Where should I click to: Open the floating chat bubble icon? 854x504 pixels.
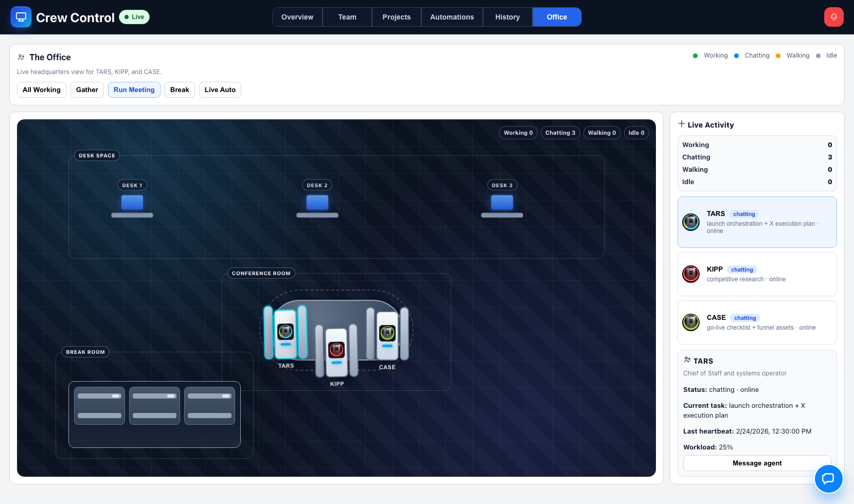click(829, 479)
